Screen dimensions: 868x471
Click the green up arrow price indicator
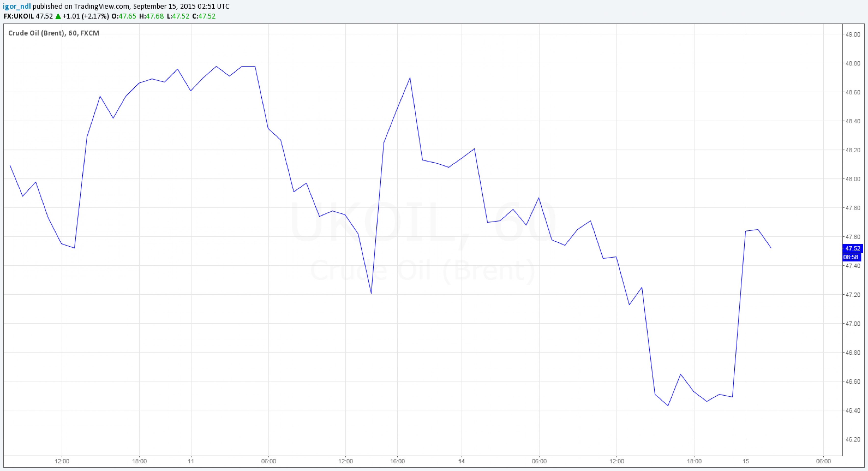coord(58,16)
